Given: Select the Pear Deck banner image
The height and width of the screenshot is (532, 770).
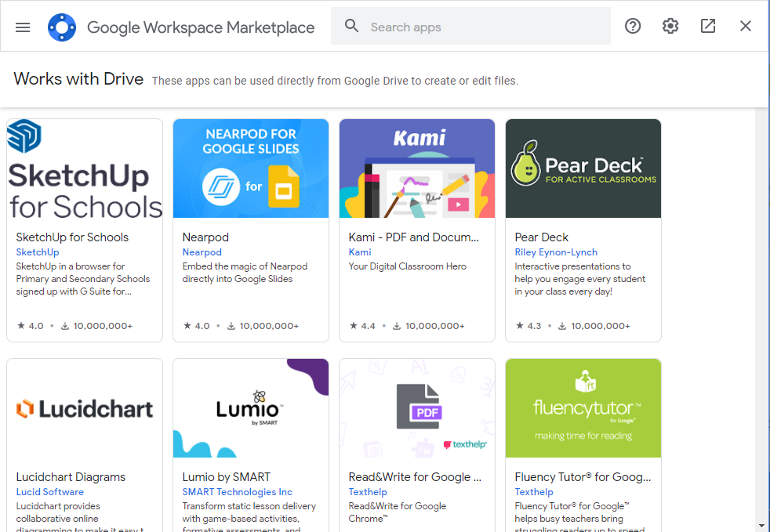Looking at the screenshot, I should pyautogui.click(x=583, y=168).
